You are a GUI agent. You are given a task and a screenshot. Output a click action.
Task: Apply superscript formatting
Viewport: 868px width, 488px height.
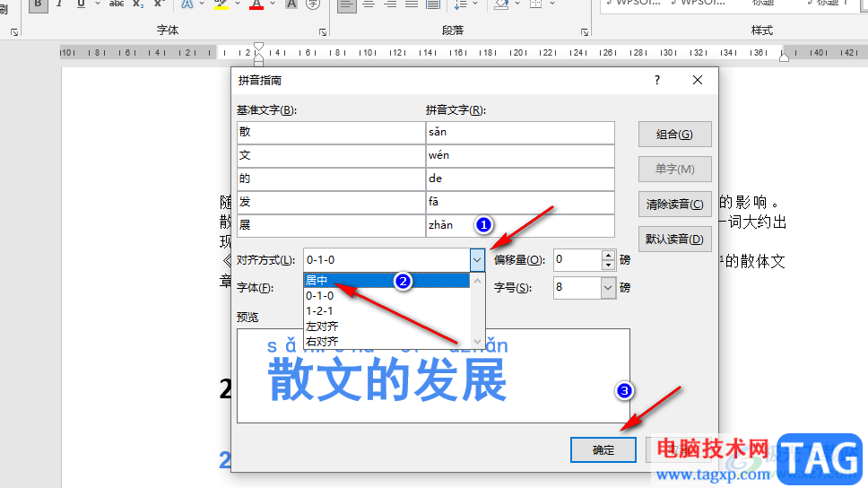click(159, 4)
